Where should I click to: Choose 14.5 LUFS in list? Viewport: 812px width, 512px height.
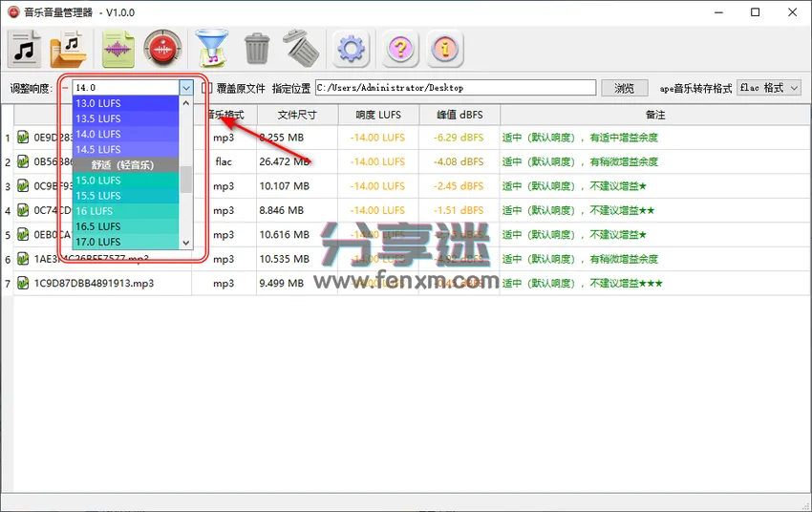click(126, 150)
